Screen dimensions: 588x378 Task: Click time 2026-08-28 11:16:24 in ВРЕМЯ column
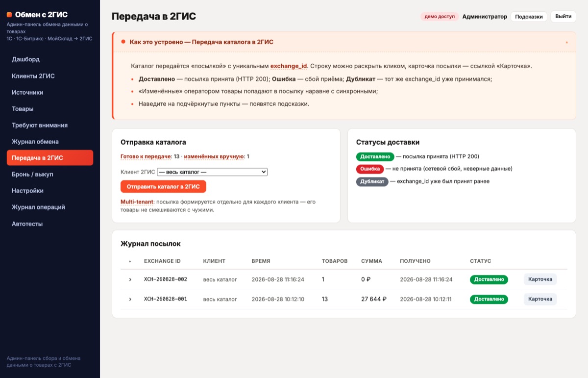[278, 279]
